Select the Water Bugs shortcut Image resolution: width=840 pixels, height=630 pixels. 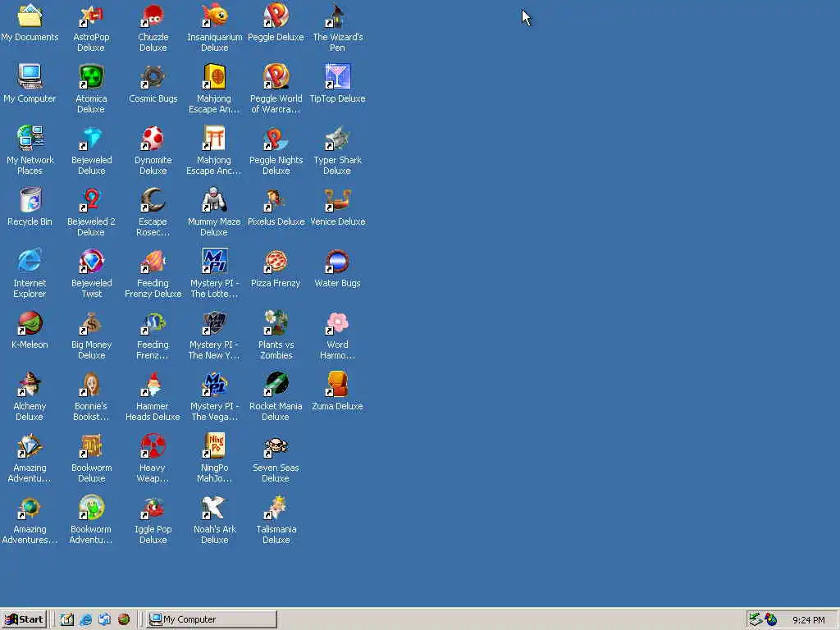tap(337, 268)
